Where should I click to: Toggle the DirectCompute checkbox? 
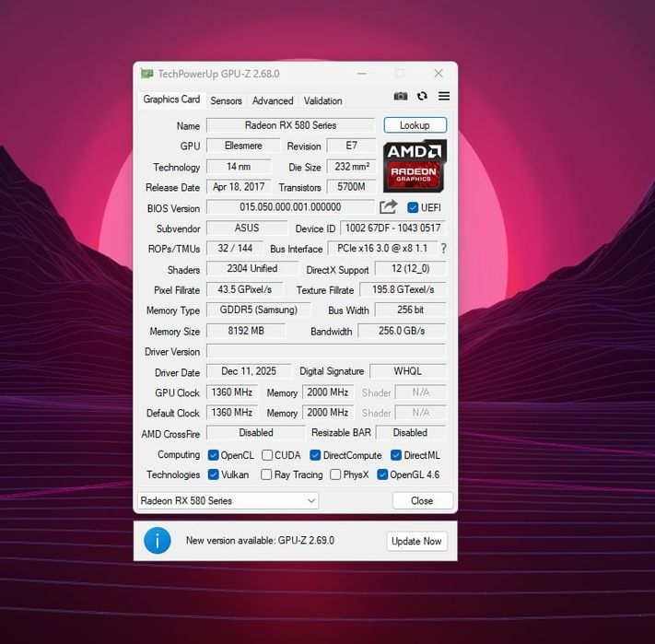315,455
